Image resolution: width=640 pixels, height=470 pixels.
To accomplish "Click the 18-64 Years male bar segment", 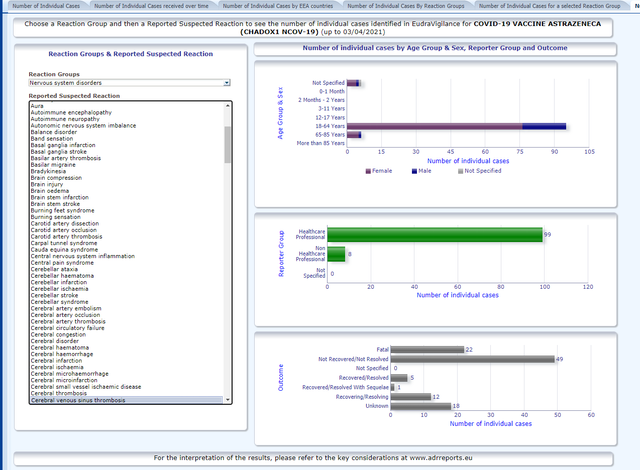I will (x=544, y=126).
